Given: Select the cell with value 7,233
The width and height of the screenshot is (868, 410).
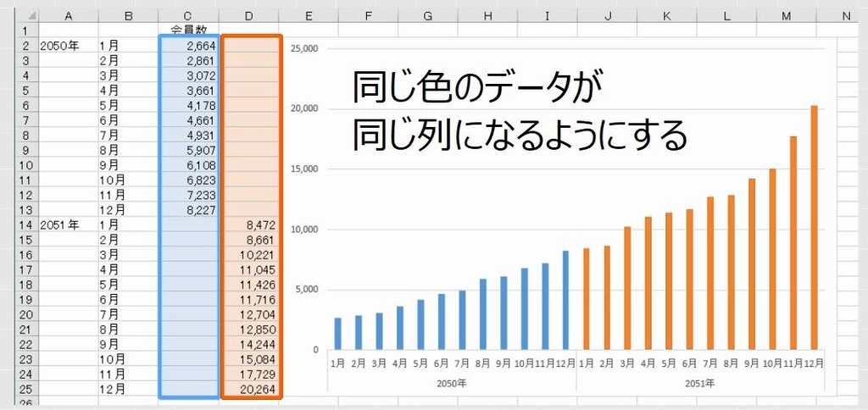Looking at the screenshot, I should click(188, 195).
